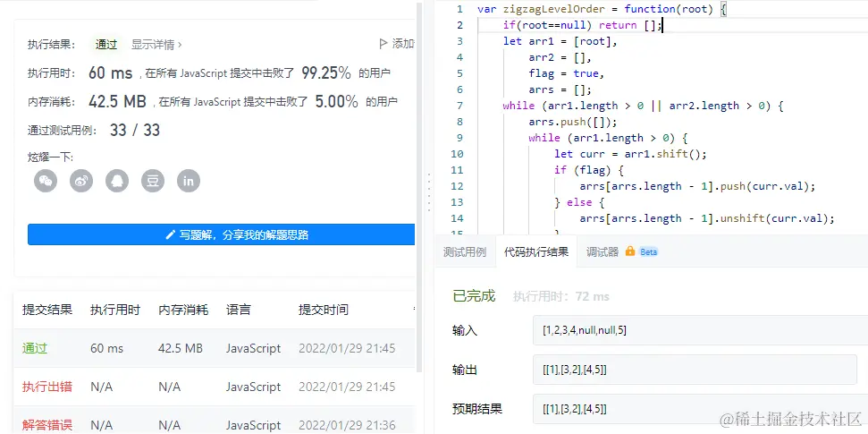868x434 pixels.
Task: Expand 显示详情 details
Action: (156, 45)
